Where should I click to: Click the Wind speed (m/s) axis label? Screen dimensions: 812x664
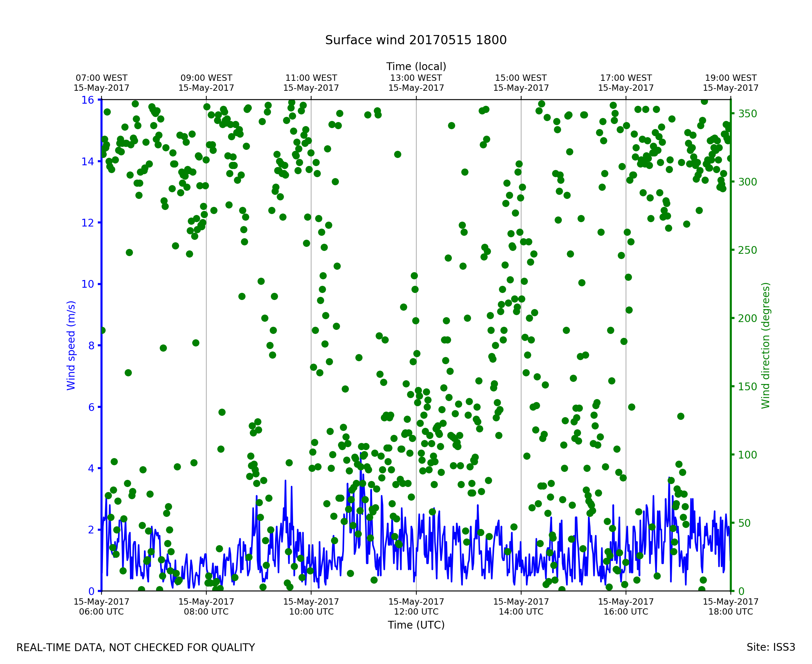71,345
